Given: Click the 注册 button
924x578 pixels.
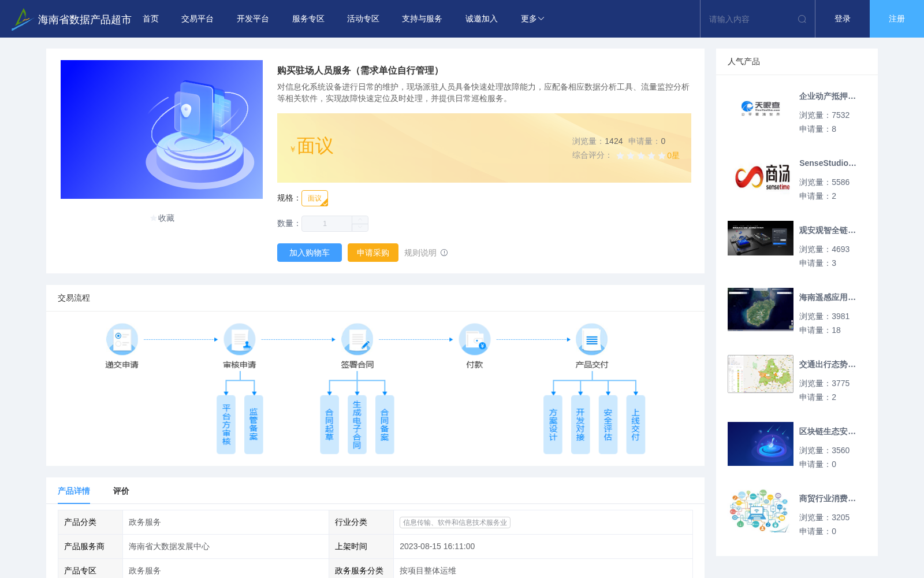Looking at the screenshot, I should tap(897, 19).
